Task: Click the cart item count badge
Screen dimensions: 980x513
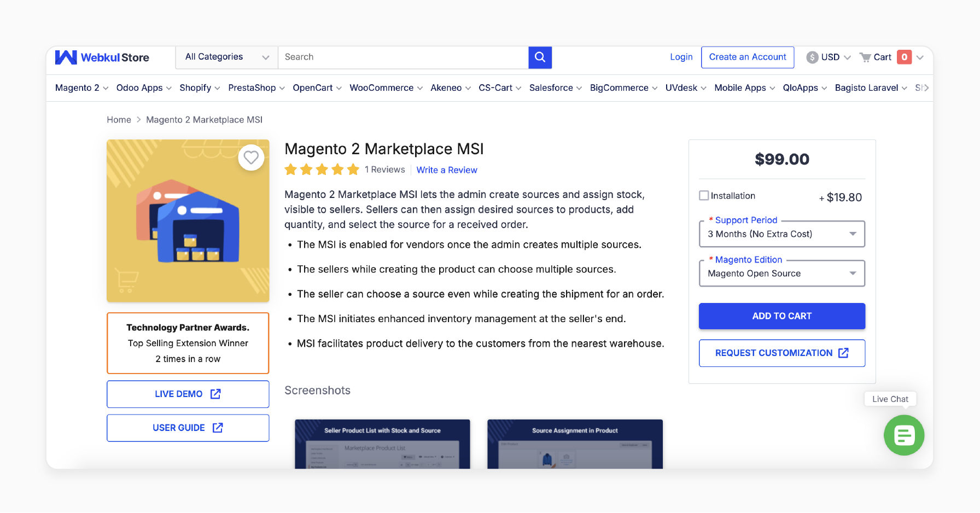Action: [904, 57]
